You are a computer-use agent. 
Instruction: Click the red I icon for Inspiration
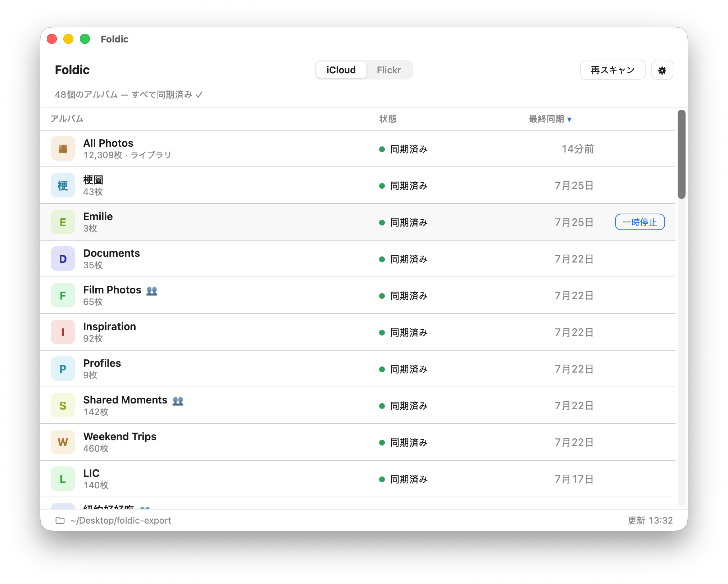coord(63,332)
